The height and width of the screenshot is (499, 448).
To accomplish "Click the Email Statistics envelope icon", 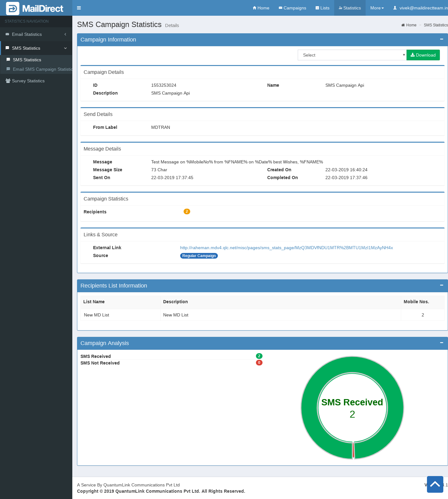I will click(x=7, y=34).
